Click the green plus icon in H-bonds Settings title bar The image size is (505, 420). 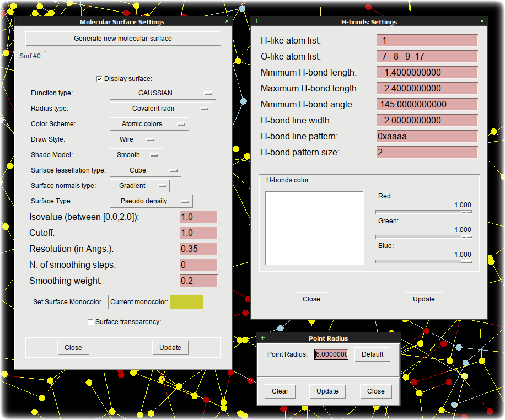pos(257,21)
